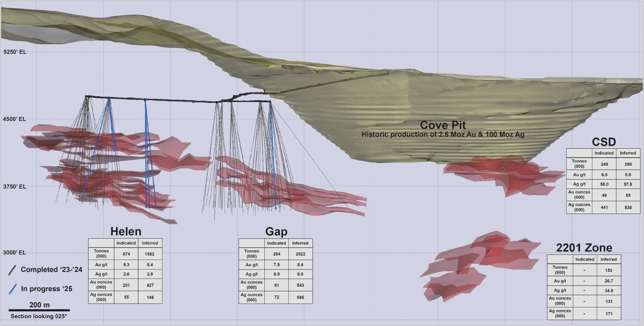Select the Gap zone heading
This screenshot has width=644, height=326.
276,231
